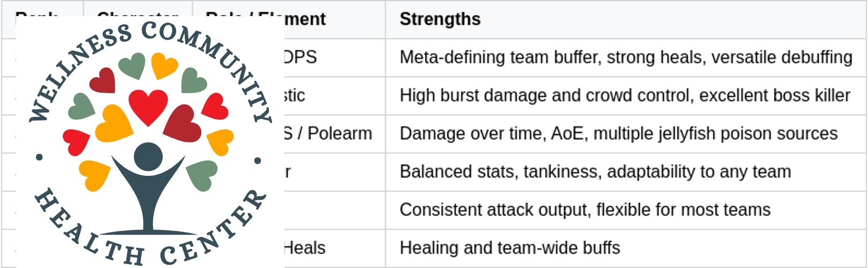Select the "High burst damage" strengths cell
The height and width of the screenshot is (268, 868).
click(625, 95)
